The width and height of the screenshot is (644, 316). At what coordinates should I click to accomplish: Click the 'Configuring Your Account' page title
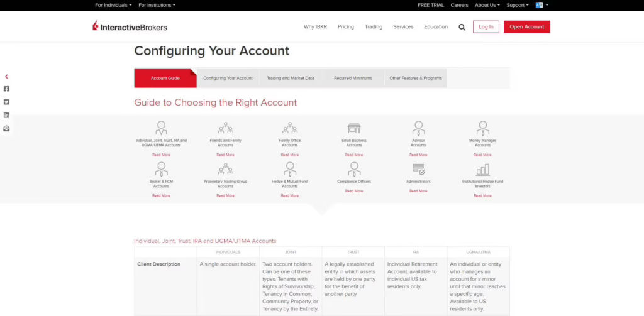(211, 51)
